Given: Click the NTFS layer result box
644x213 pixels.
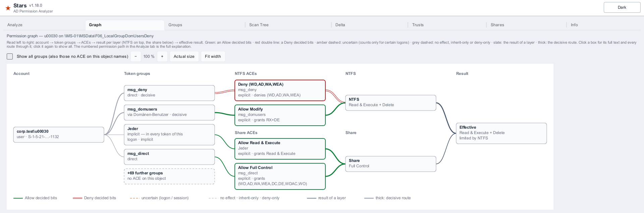Looking at the screenshot, I should (x=391, y=103).
